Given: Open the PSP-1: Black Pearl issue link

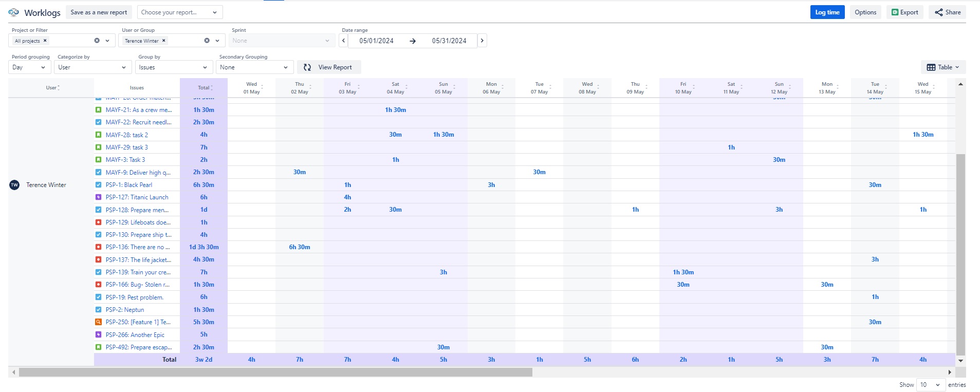Looking at the screenshot, I should [x=129, y=185].
